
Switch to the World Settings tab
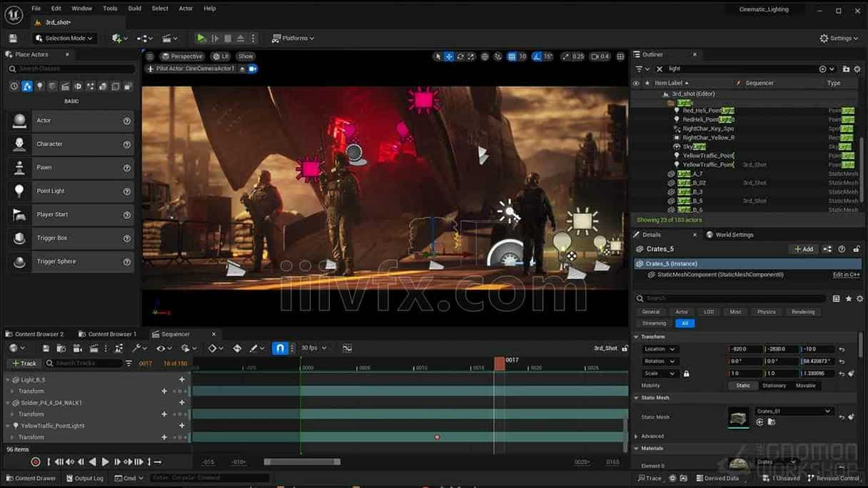point(730,235)
